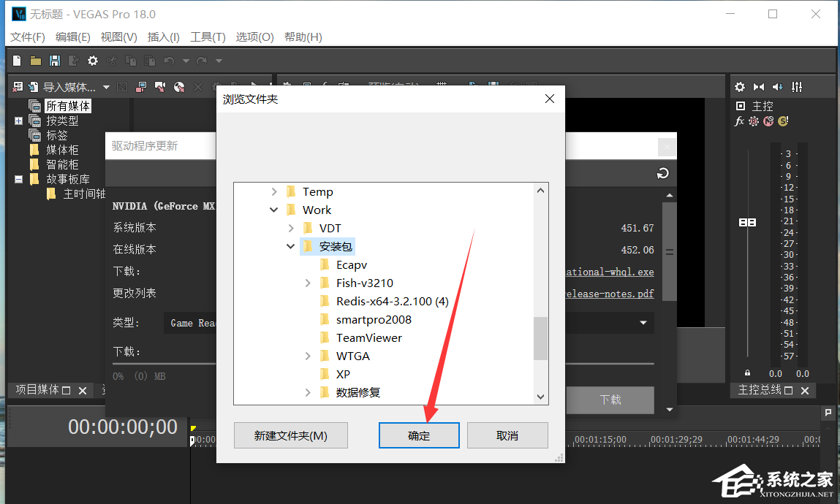Image resolution: width=840 pixels, height=504 pixels.
Task: Open project properties with the gear toolbar icon
Action: pos(93,61)
